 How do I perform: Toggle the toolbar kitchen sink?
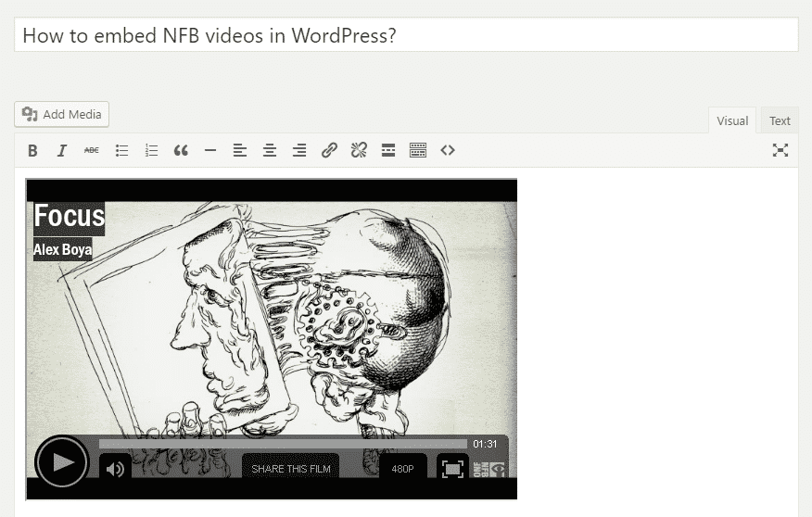pos(418,151)
